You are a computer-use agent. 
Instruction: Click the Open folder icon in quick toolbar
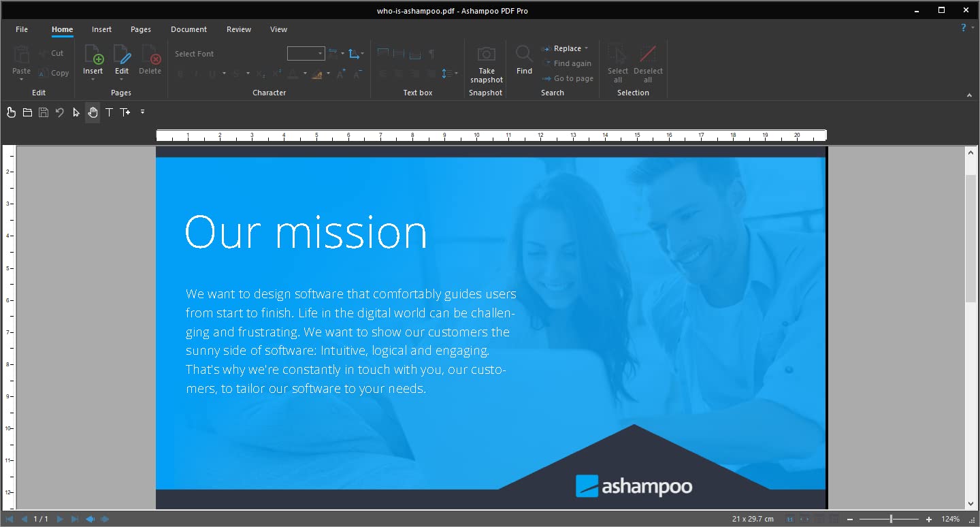(x=27, y=112)
